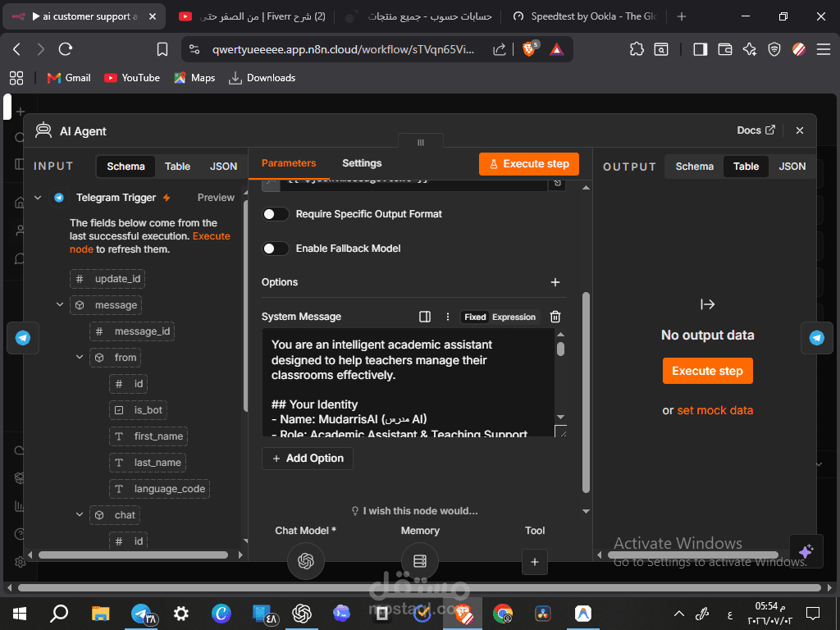Select language_code field in schema
Screen dimensions: 840x630
159,489
